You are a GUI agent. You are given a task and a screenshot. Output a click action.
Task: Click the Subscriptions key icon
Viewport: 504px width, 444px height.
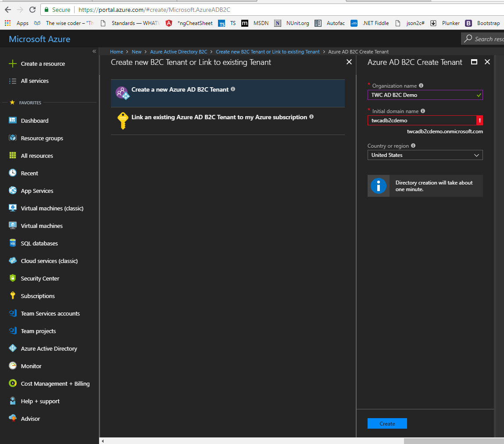pos(13,295)
